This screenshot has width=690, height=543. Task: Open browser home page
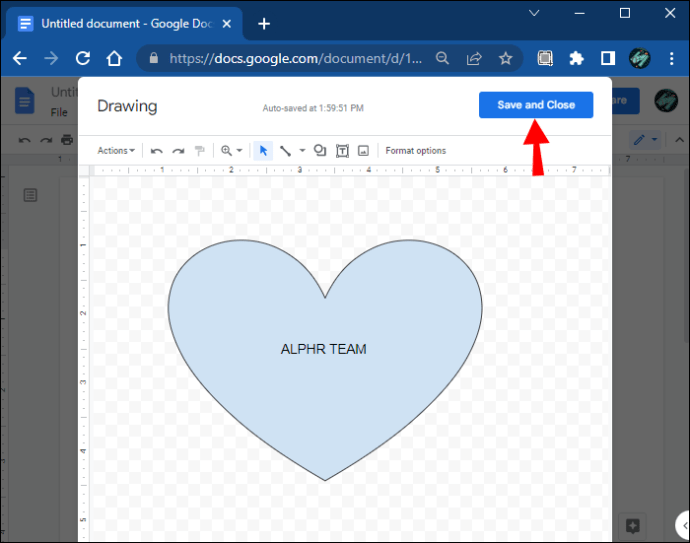point(114,58)
